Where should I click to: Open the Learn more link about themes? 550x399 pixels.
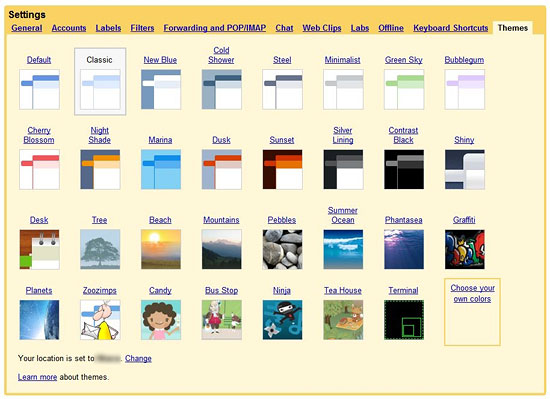coord(37,377)
